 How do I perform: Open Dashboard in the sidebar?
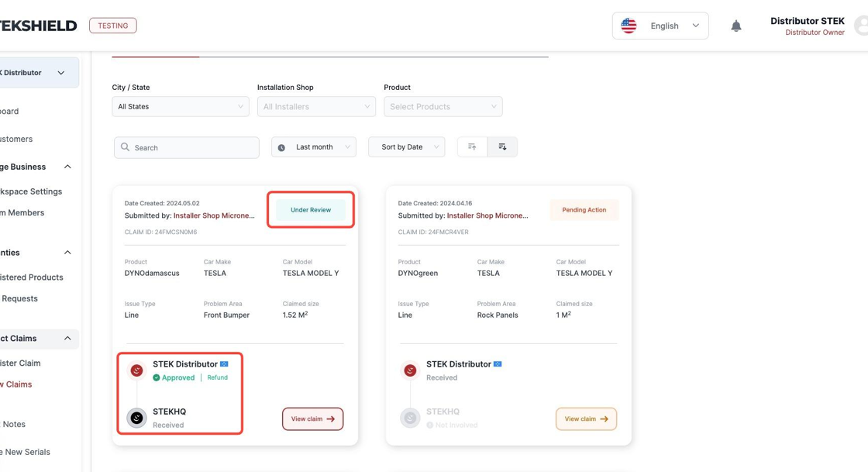coord(9,112)
